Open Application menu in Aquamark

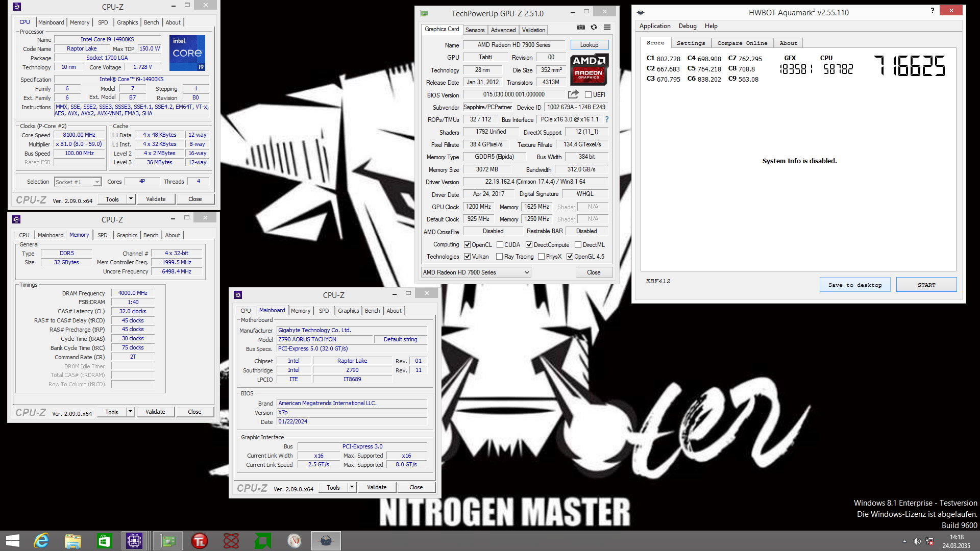655,26
